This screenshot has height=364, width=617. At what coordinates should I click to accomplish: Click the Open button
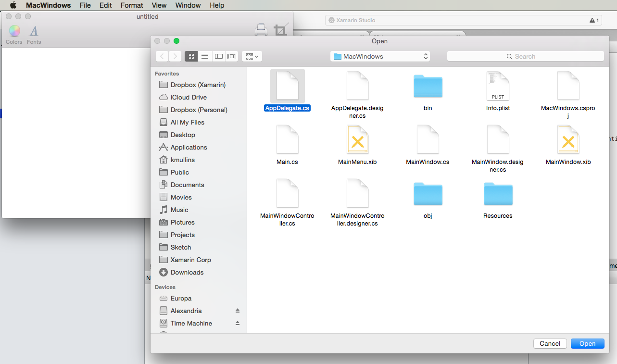pyautogui.click(x=587, y=343)
